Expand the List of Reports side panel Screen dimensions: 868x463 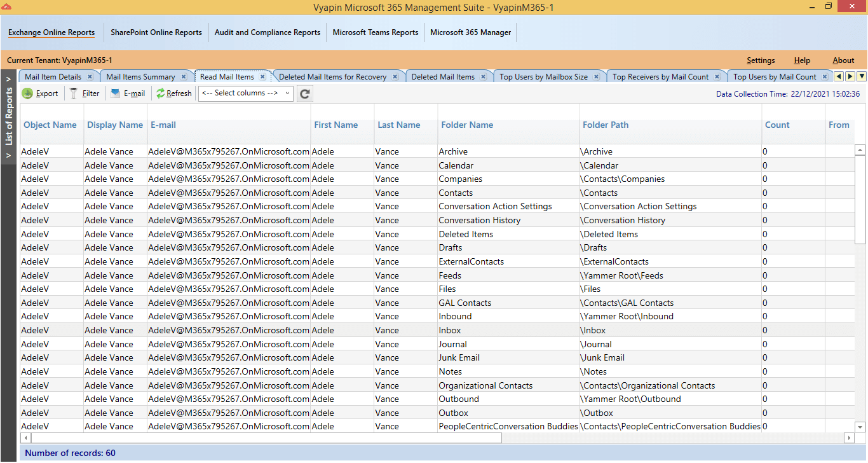point(9,117)
